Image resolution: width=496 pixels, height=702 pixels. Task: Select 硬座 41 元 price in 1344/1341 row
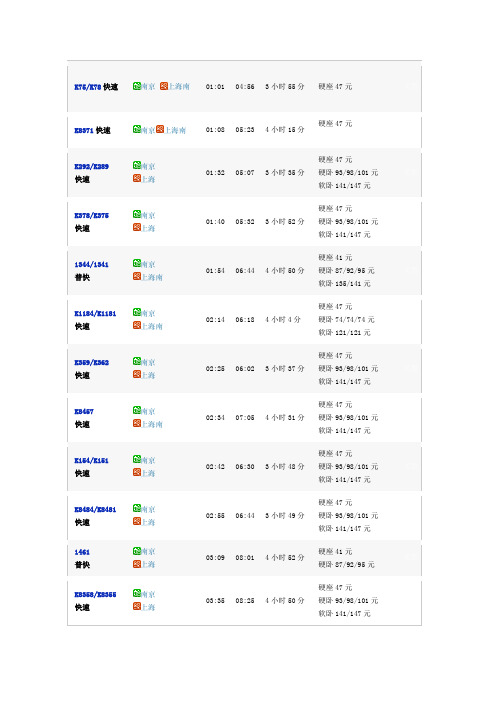pos(335,257)
